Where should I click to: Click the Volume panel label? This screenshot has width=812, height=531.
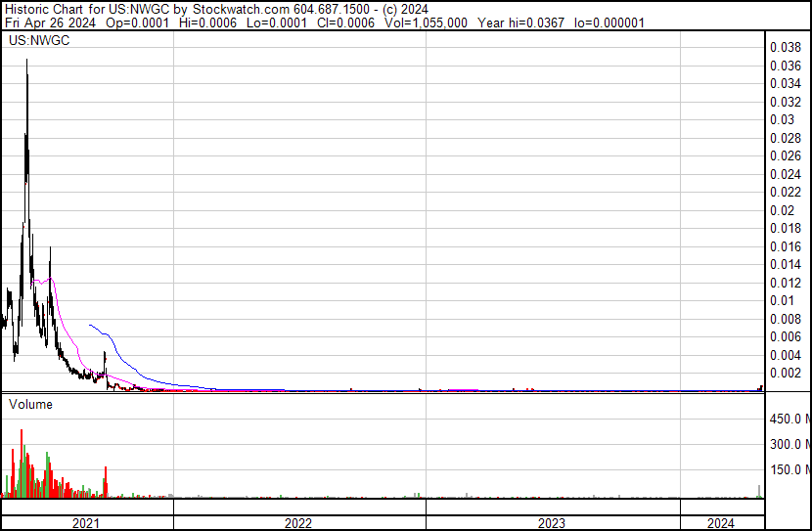[30, 404]
